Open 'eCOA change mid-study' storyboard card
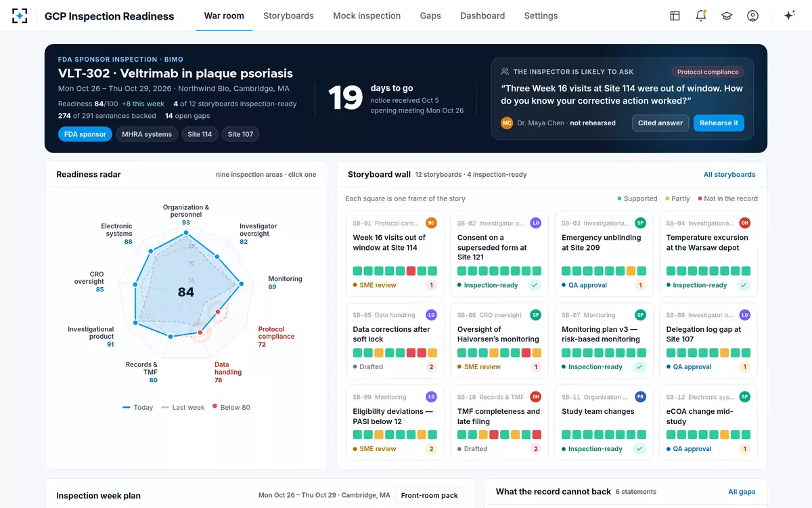The height and width of the screenshot is (508, 812). (708, 423)
